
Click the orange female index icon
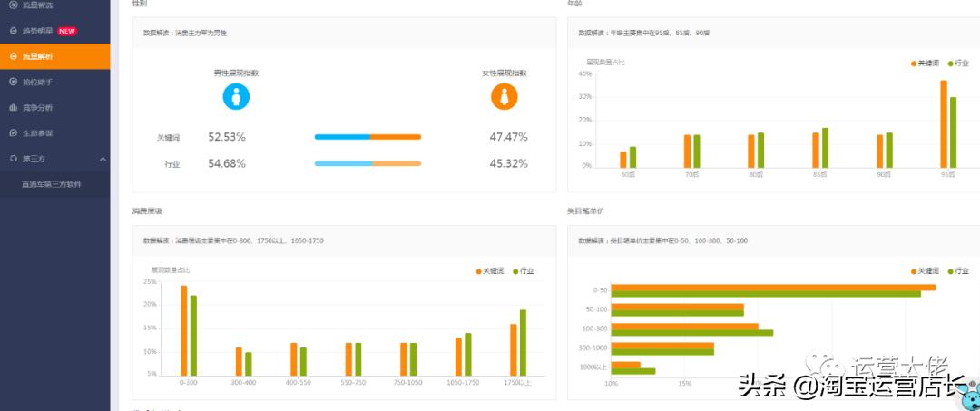tap(505, 97)
